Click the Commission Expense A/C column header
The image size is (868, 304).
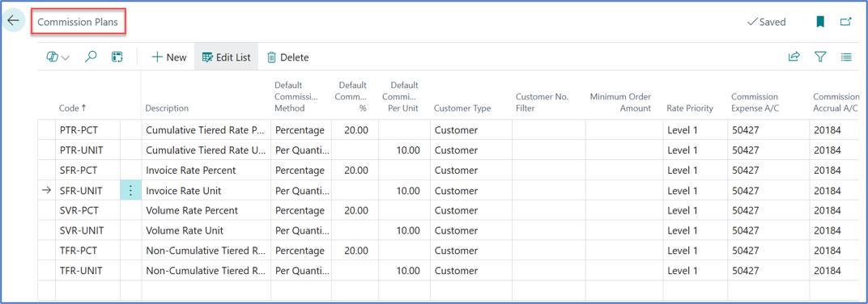[755, 102]
